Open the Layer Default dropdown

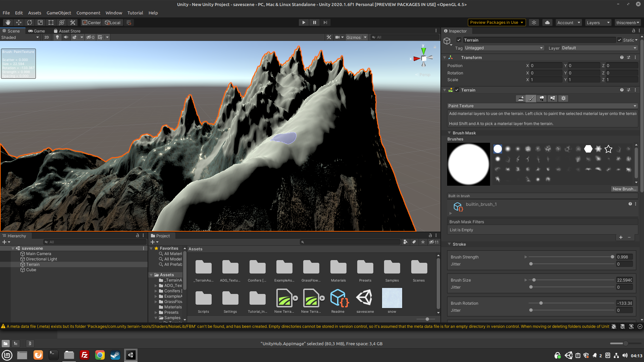coord(599,48)
